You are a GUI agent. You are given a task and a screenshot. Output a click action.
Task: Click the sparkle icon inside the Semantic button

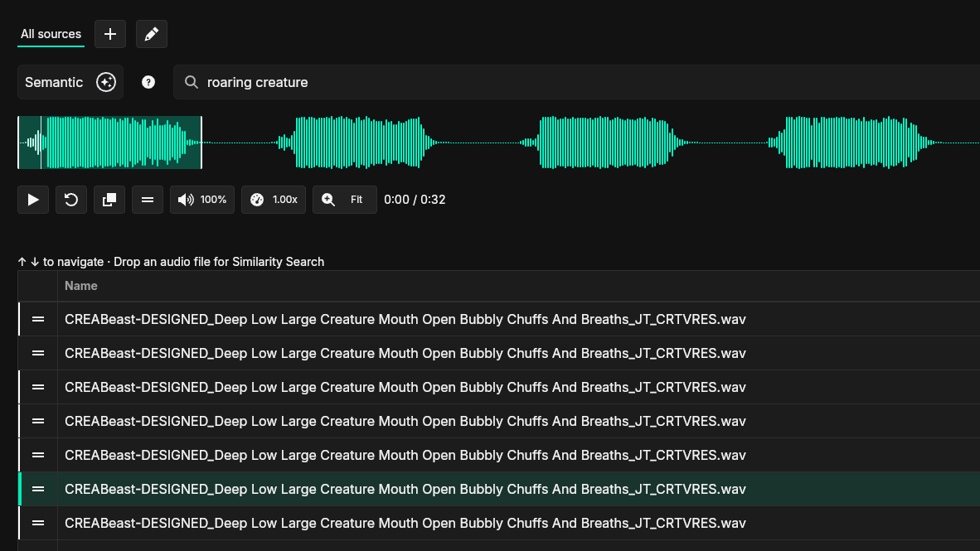pos(105,82)
